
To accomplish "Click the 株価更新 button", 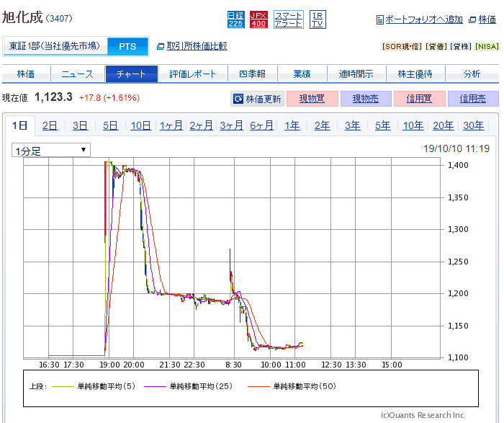I will point(258,99).
